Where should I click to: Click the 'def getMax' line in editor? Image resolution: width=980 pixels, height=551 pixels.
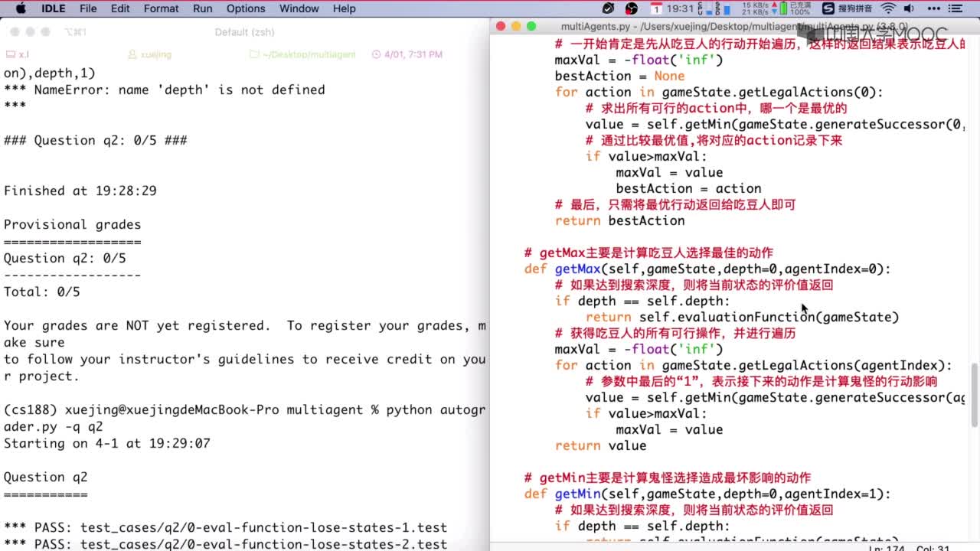pyautogui.click(x=708, y=269)
